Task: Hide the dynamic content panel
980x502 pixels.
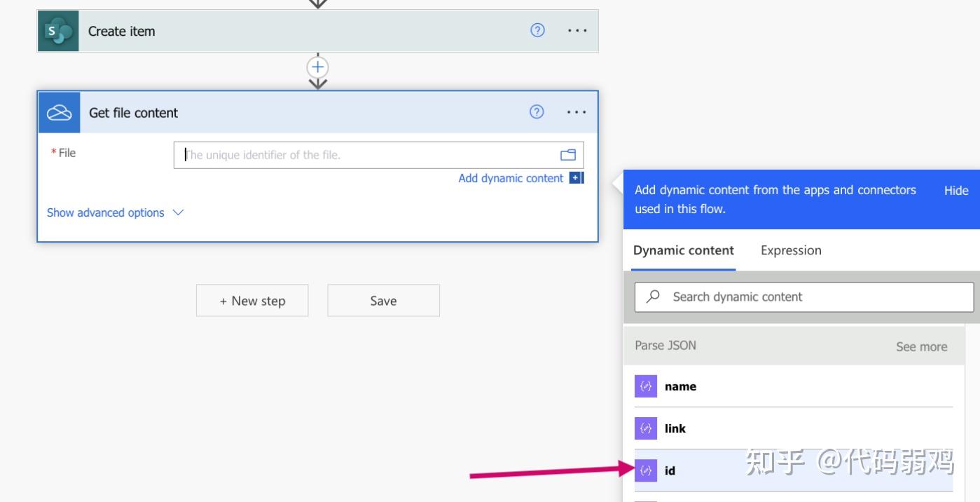Action: click(955, 191)
